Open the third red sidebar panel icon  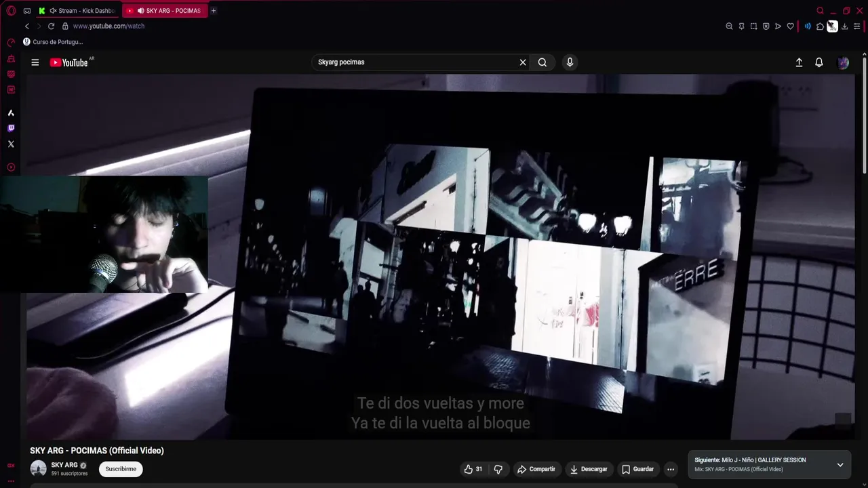[11, 74]
